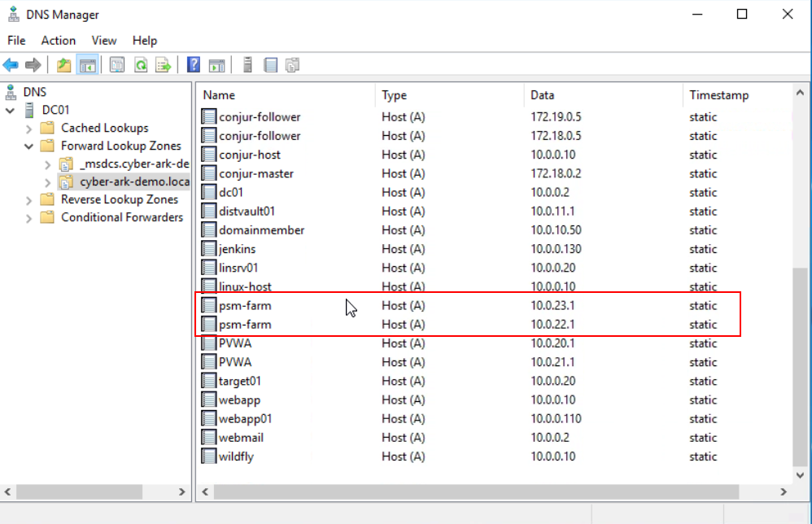
Task: Expand the Reverse Lookup Zones node
Action: pyautogui.click(x=29, y=200)
